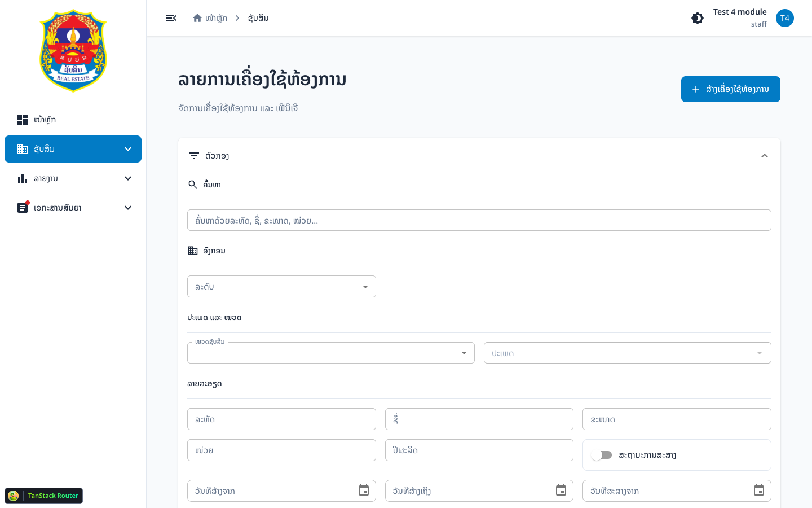Click the ສ້າງເຄື່ອງໃຊ້ຫ້ອງການ create button
The width and height of the screenshot is (812, 508).
(x=731, y=89)
